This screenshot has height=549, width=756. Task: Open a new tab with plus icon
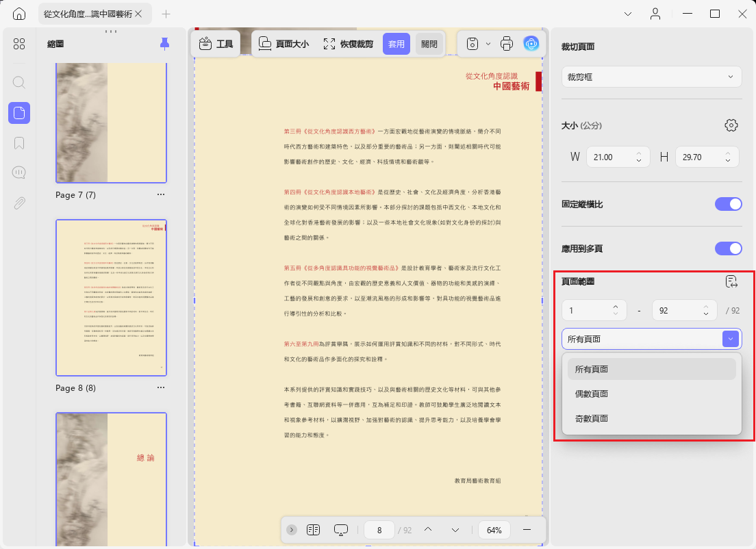tap(166, 14)
